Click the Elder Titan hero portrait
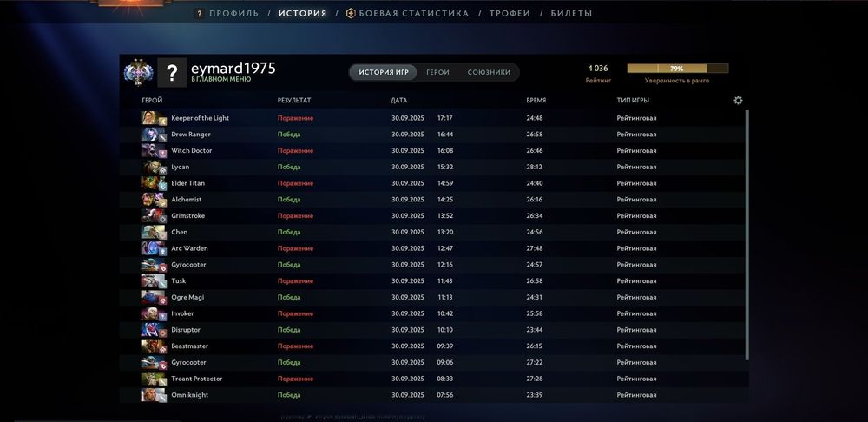Viewport: 868px width, 422px height. [x=154, y=182]
